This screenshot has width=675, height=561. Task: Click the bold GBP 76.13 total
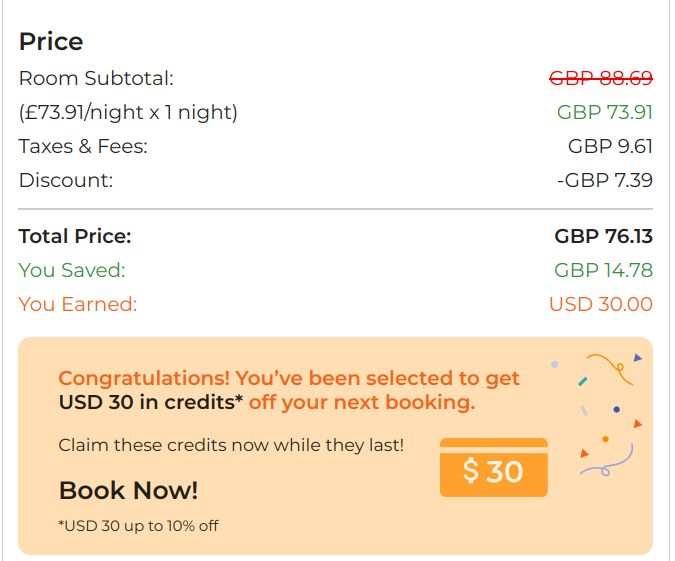click(603, 236)
